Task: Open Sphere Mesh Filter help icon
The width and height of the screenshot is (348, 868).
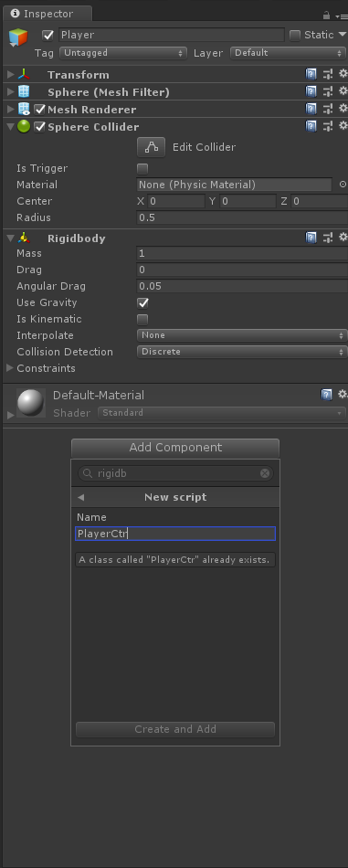Action: (311, 92)
